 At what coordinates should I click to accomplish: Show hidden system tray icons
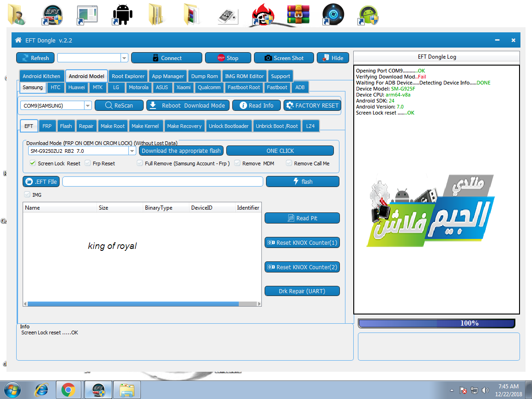tap(452, 391)
